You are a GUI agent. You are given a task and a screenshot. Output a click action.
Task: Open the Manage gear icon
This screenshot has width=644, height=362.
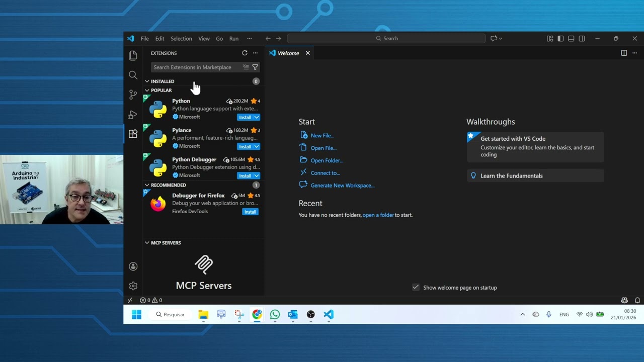(x=133, y=286)
